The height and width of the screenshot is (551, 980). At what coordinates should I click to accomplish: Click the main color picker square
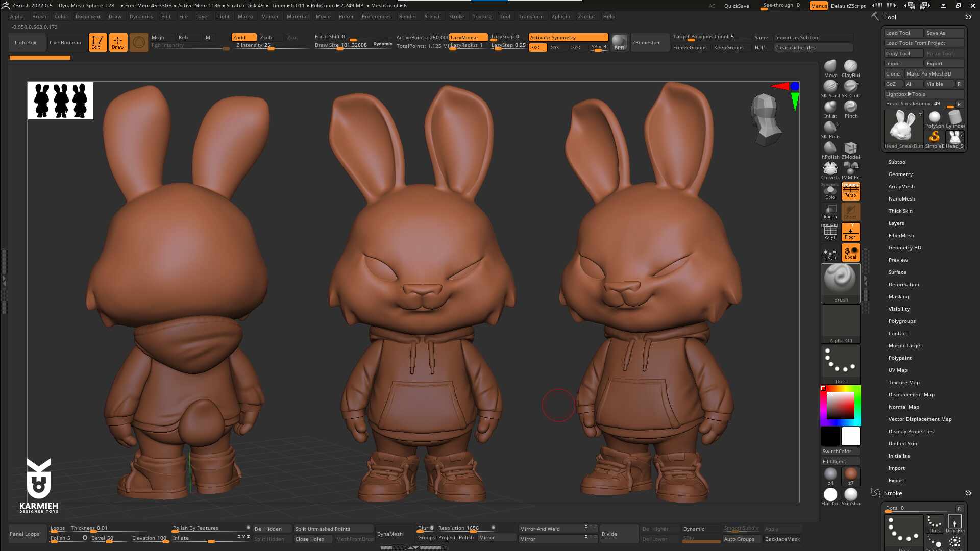[x=840, y=406]
